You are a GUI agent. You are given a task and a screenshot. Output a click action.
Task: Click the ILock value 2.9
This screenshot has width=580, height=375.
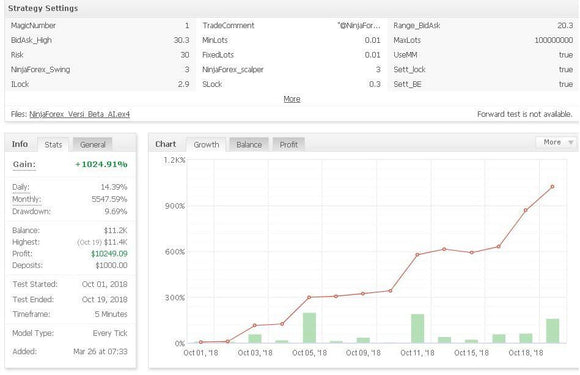[x=183, y=84]
